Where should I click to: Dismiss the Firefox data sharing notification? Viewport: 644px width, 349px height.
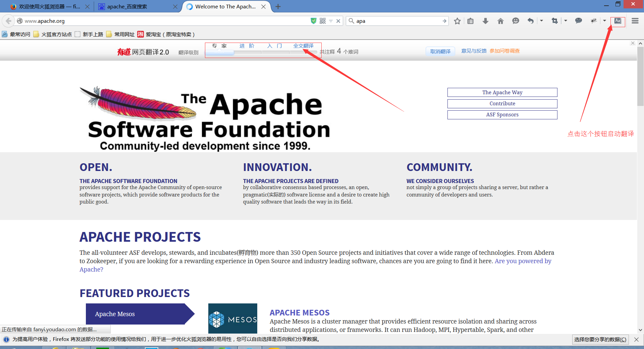coord(636,339)
